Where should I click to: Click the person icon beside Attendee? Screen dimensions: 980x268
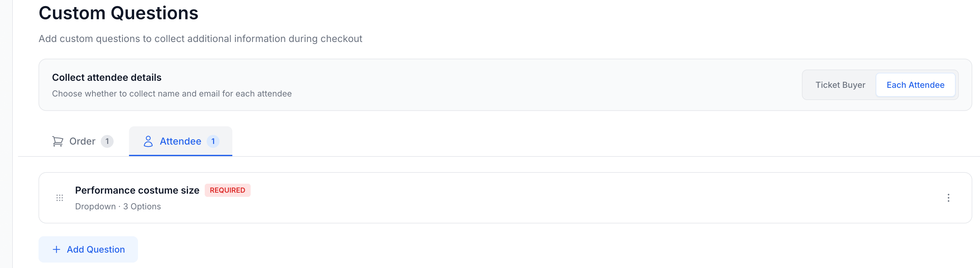(x=148, y=141)
